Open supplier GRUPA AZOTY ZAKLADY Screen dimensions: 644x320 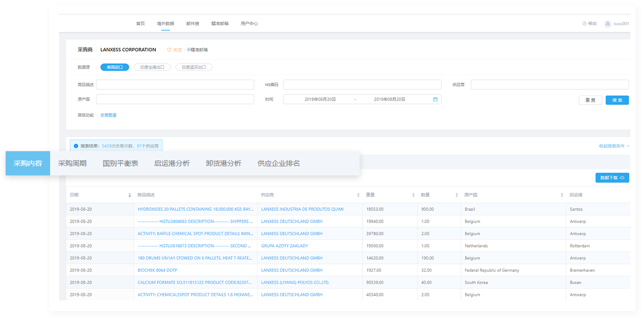(285, 246)
